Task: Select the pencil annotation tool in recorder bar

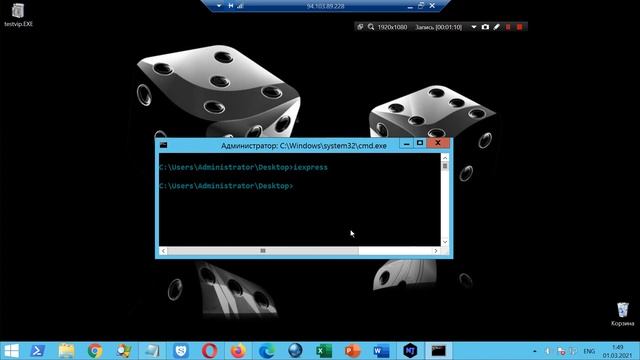Action: 496,27
